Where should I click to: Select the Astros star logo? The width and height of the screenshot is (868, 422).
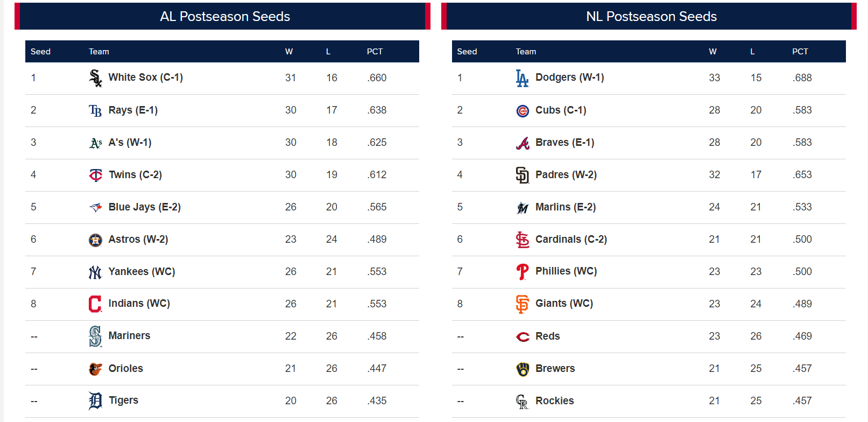click(95, 240)
